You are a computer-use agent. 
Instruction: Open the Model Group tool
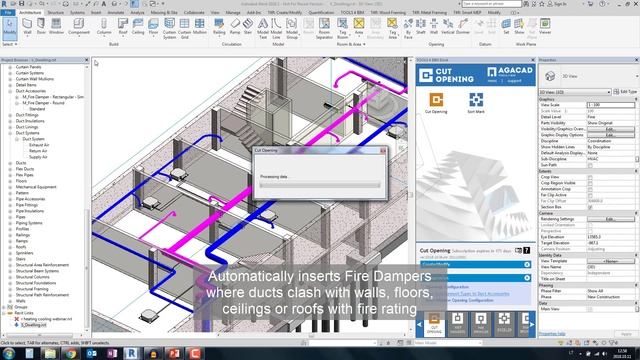coord(292,29)
